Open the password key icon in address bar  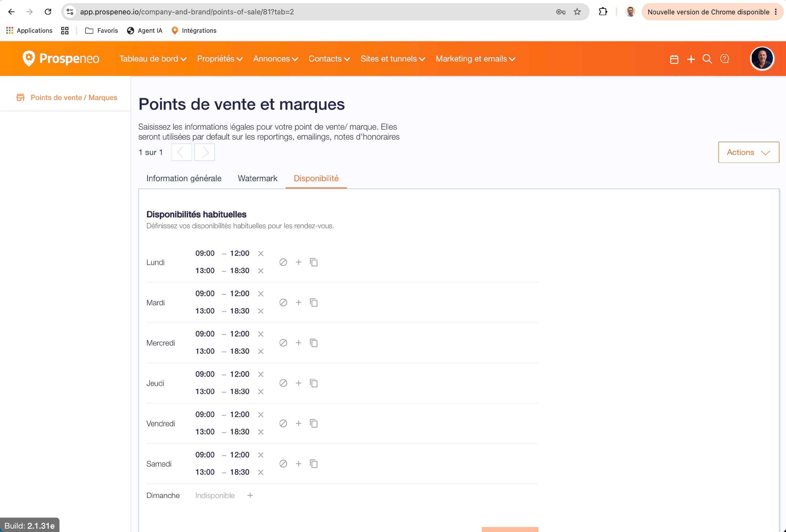[x=560, y=12]
